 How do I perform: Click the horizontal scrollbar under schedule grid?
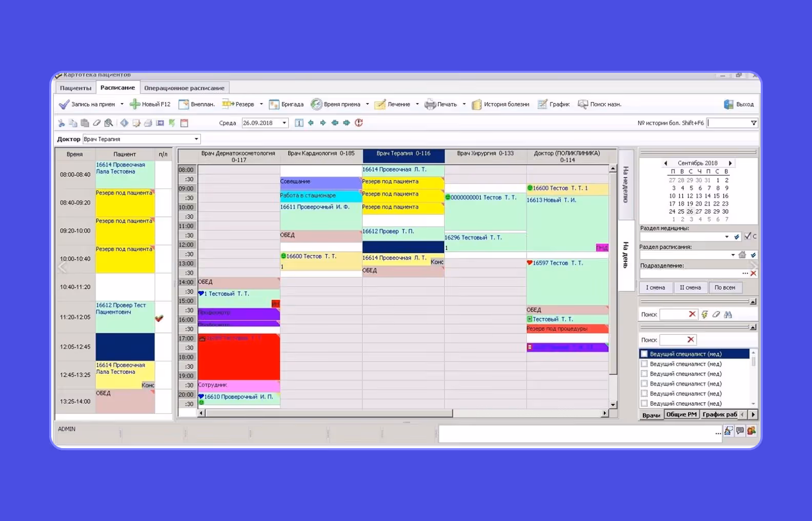coord(402,413)
